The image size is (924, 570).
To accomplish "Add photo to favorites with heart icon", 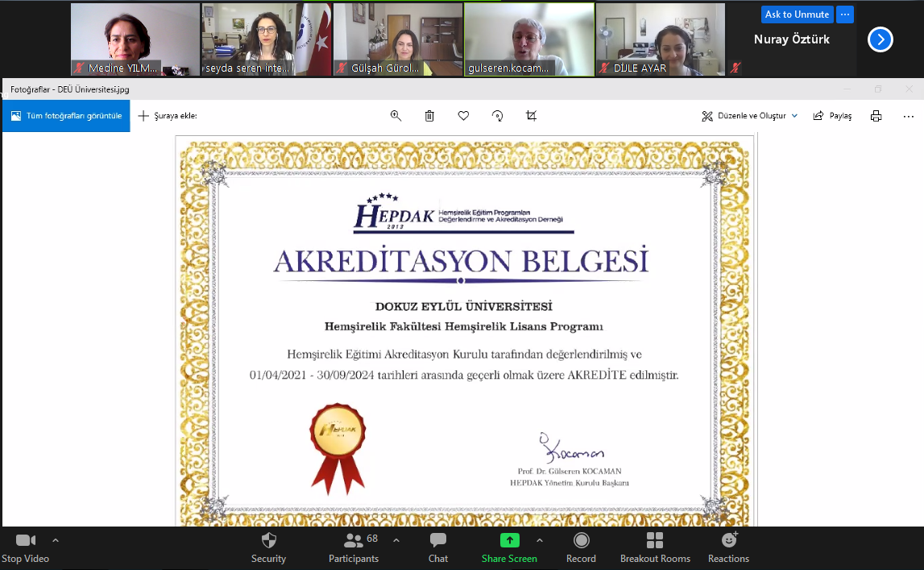I will (463, 116).
